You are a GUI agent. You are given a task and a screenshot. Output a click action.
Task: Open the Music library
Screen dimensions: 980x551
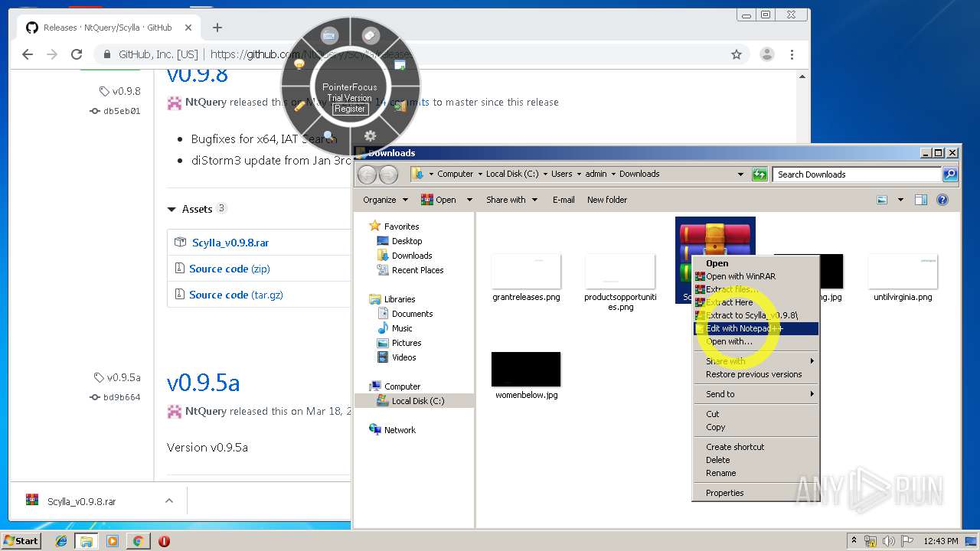[x=395, y=328]
